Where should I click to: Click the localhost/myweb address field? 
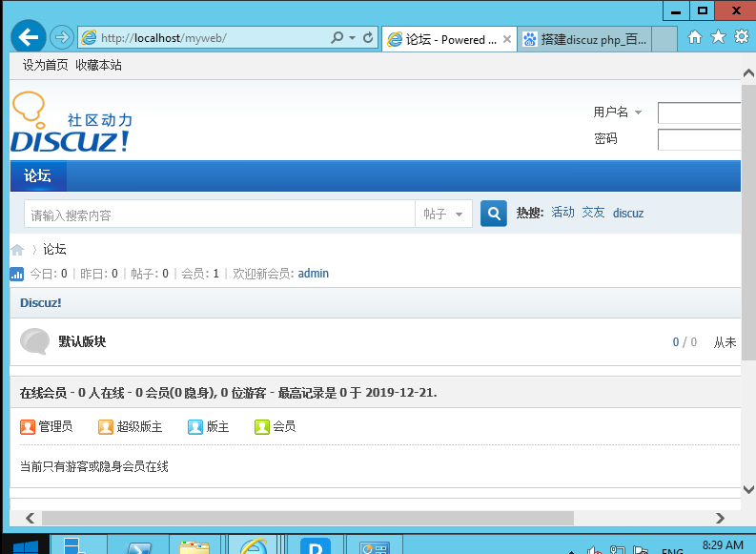(204, 37)
